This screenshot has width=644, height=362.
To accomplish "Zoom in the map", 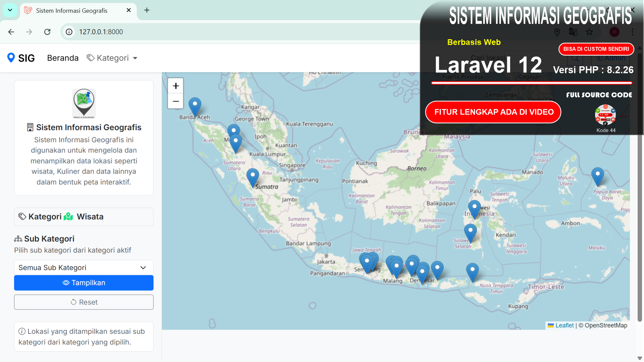I will (176, 86).
